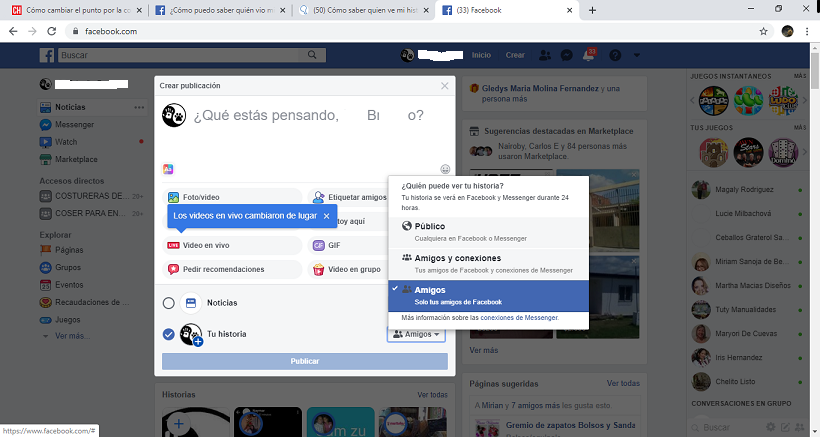Open Grupos in Explorar

click(68, 267)
